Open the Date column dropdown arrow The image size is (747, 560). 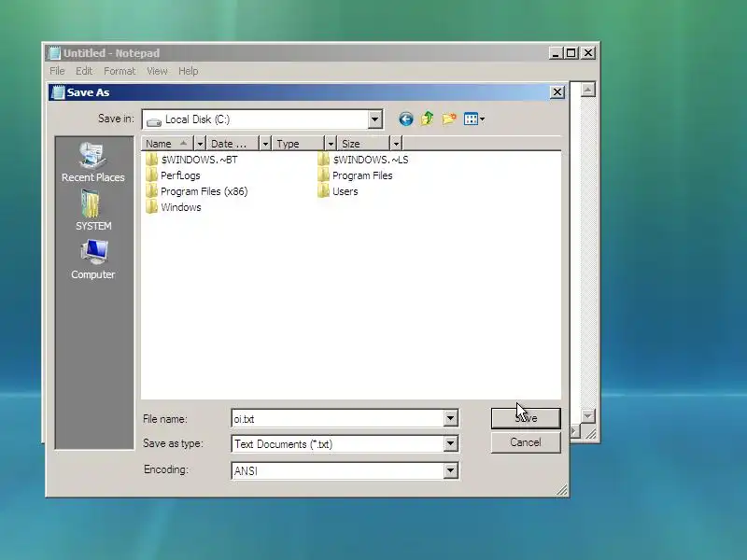[265, 144]
